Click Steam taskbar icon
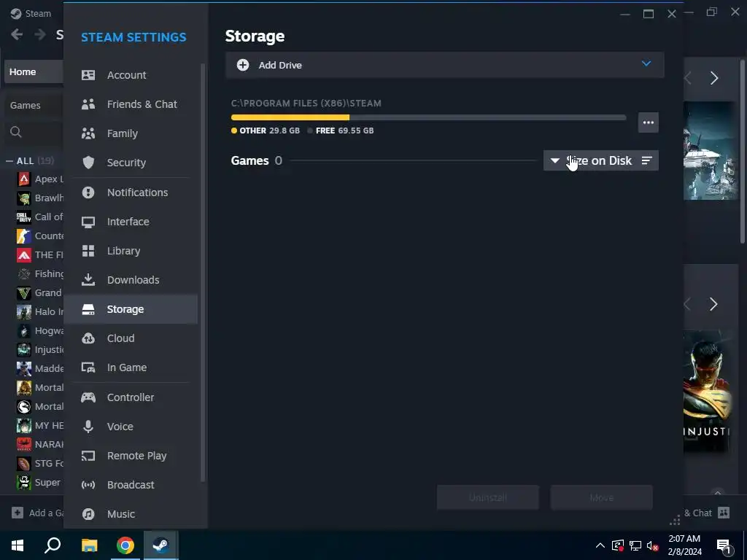 click(x=161, y=545)
